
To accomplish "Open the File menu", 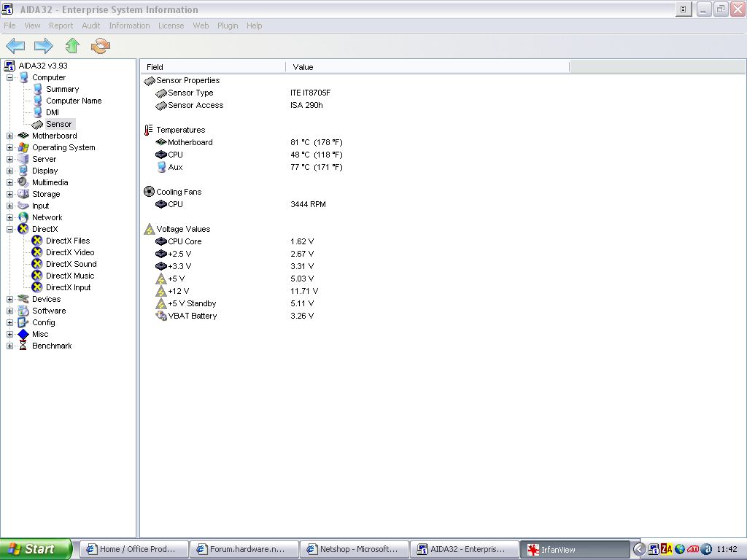I will [x=9, y=26].
